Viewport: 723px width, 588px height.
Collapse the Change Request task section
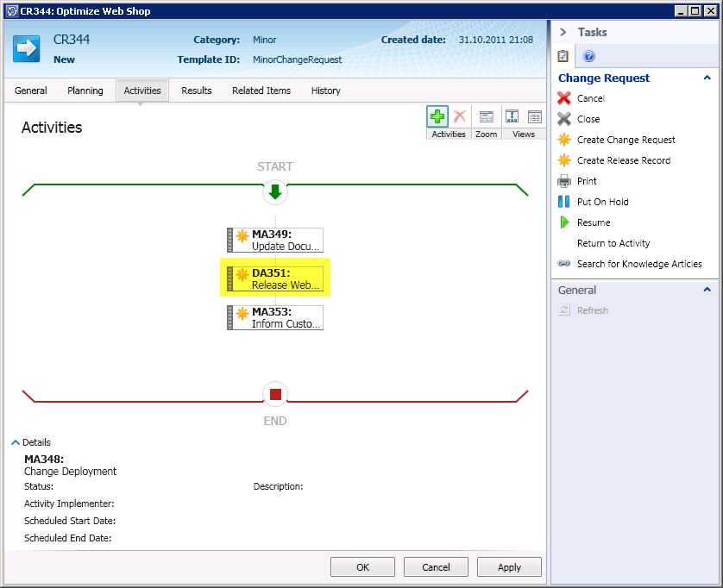point(707,78)
